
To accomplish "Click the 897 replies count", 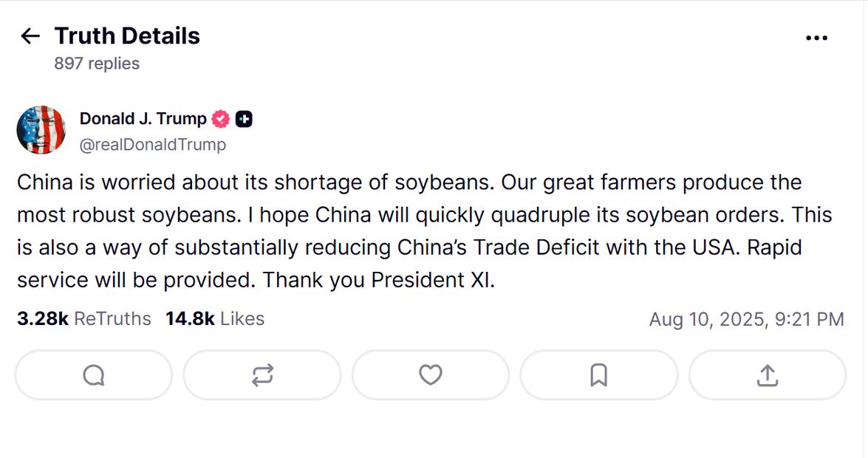I will (x=97, y=64).
